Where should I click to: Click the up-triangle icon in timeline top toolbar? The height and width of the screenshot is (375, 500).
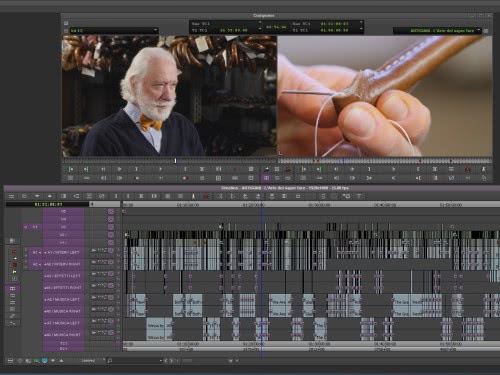point(50,196)
